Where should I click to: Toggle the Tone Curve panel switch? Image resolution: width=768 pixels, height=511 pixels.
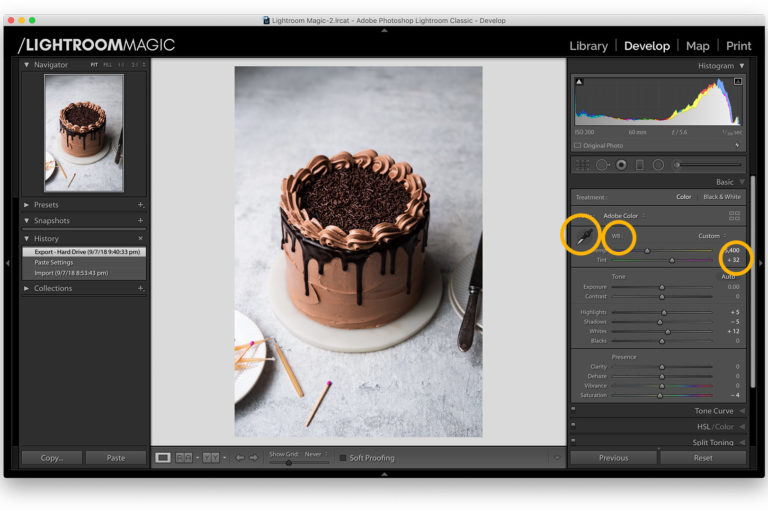[573, 409]
